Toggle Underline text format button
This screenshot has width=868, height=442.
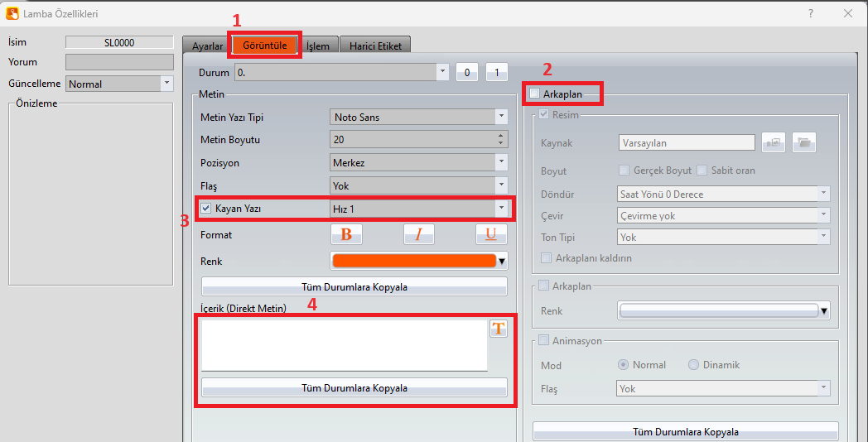[491, 234]
